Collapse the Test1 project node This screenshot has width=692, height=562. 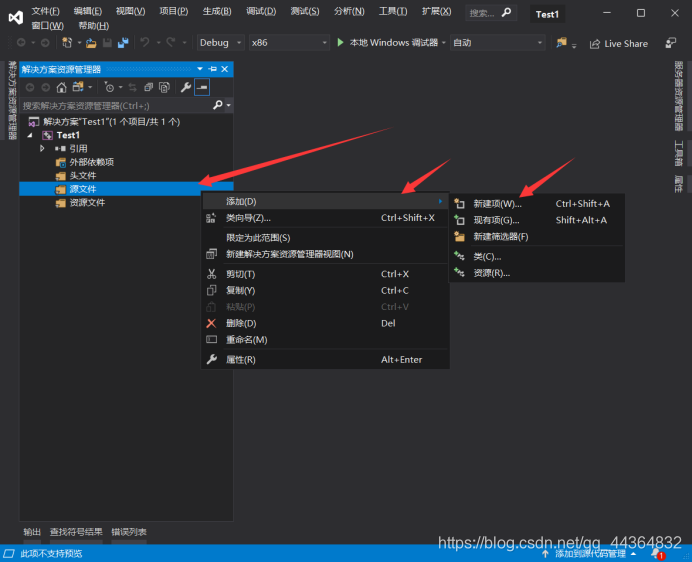point(30,135)
